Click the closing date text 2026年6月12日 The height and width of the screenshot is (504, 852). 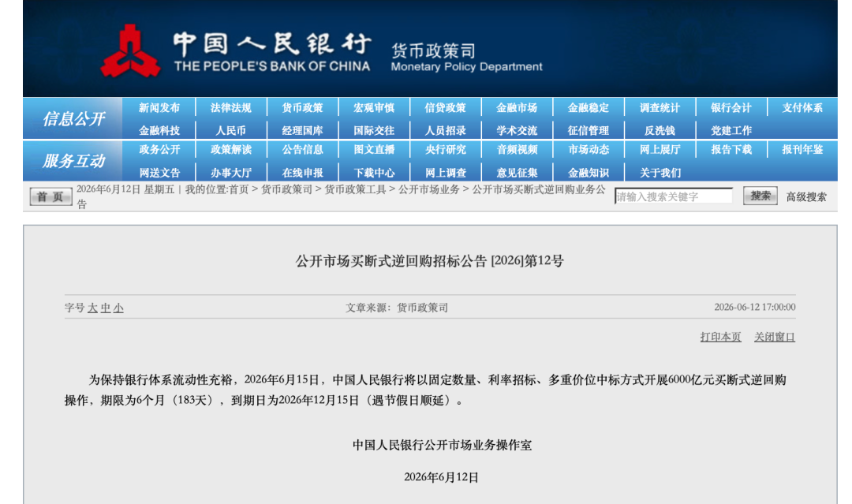[441, 477]
